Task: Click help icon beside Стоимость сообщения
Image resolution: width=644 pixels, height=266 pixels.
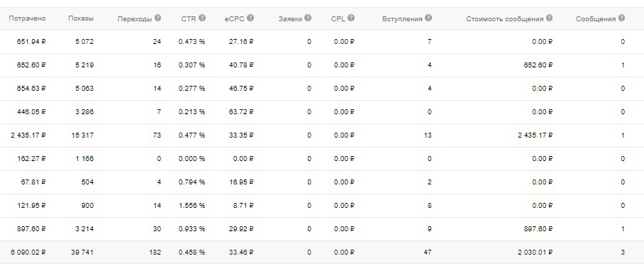Action: (549, 18)
